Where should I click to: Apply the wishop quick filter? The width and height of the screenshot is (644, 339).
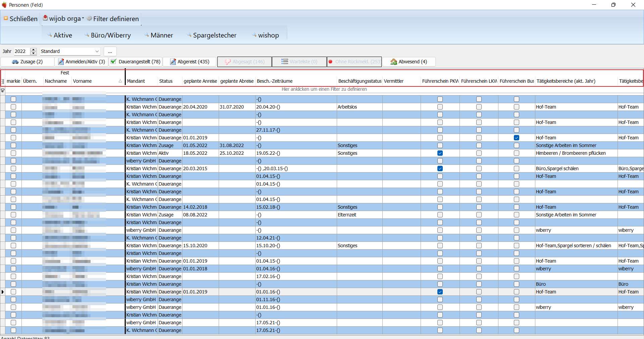click(x=265, y=35)
